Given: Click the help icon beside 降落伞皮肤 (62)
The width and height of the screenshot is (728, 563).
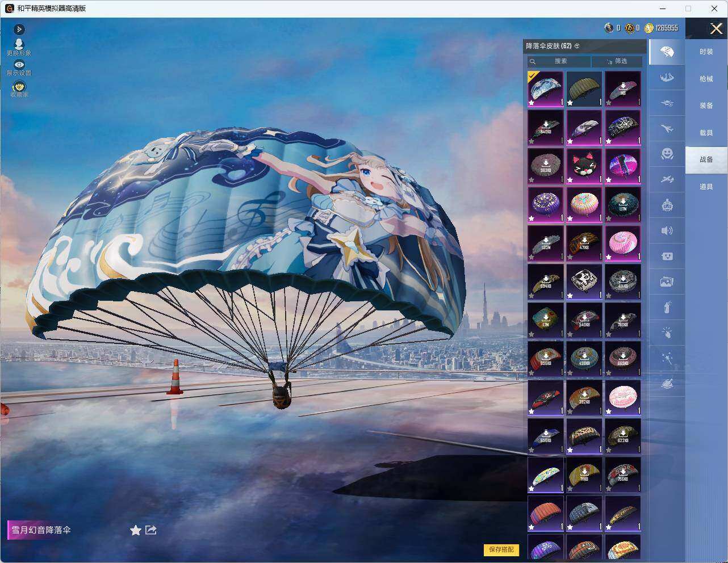Looking at the screenshot, I should (x=577, y=46).
